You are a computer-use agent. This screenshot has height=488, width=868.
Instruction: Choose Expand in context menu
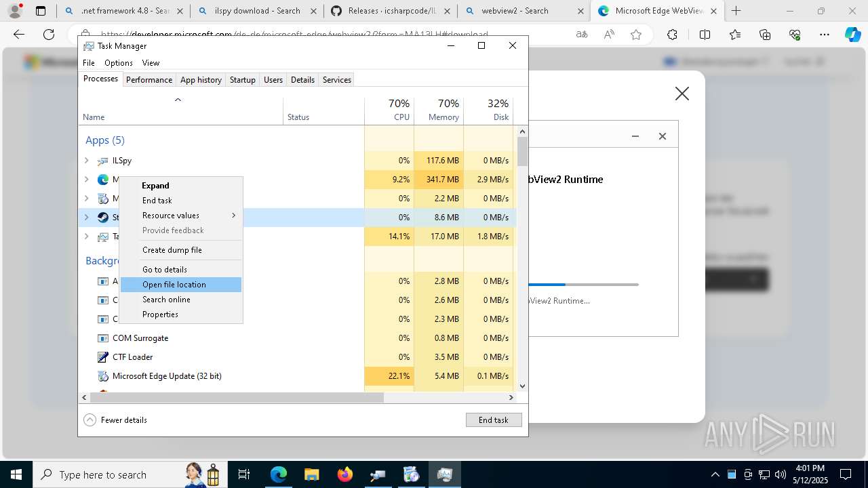click(181, 186)
